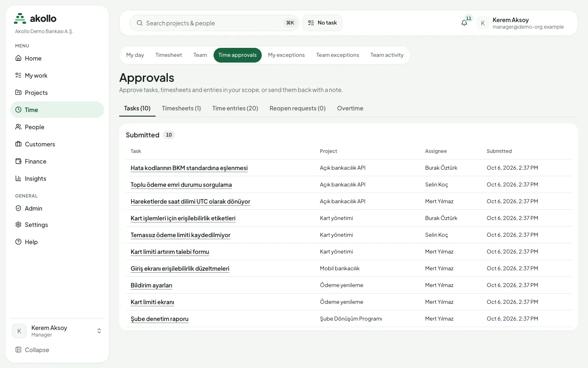The height and width of the screenshot is (368, 588).
Task: Switch to Overtime approvals
Action: coord(350,108)
